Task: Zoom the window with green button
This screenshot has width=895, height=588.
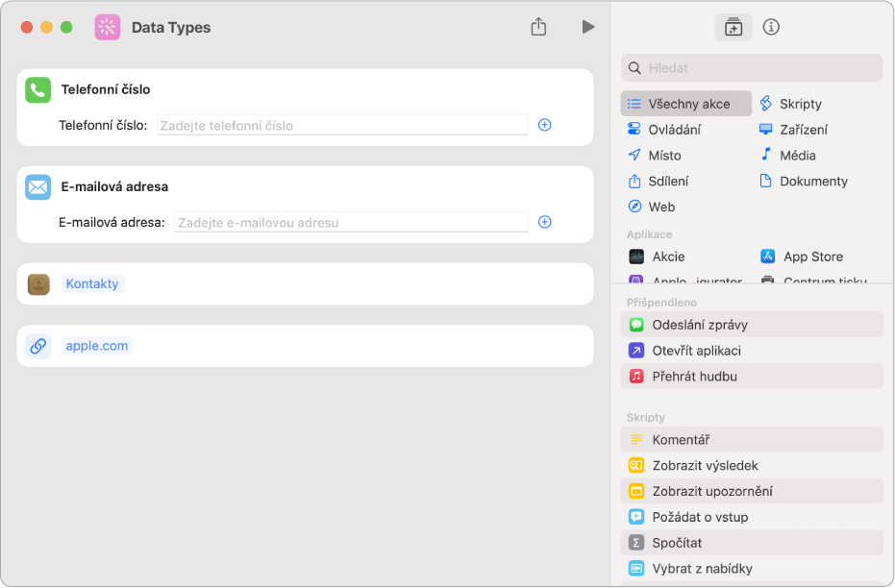Action: (x=66, y=27)
